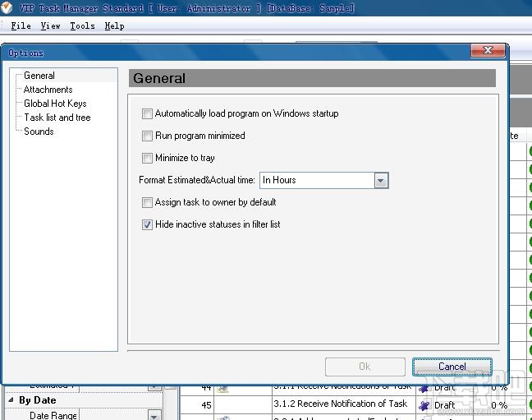Enable automatically load program on Windows startup
Viewport: 532px width, 420px height.
[x=147, y=113]
